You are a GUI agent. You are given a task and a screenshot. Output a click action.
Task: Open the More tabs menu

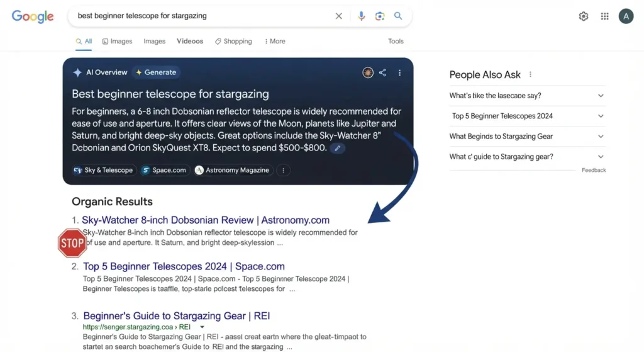(275, 42)
